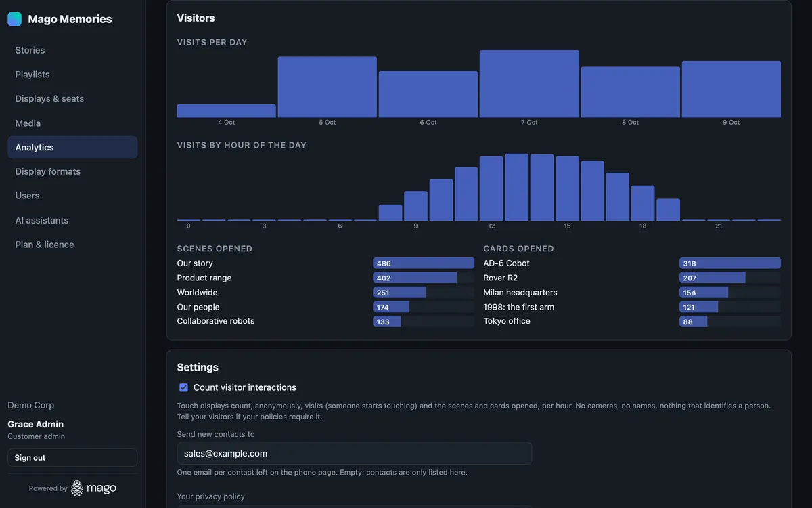Click the hour 9 visits bar
This screenshot has height=508, width=812.
[416, 206]
